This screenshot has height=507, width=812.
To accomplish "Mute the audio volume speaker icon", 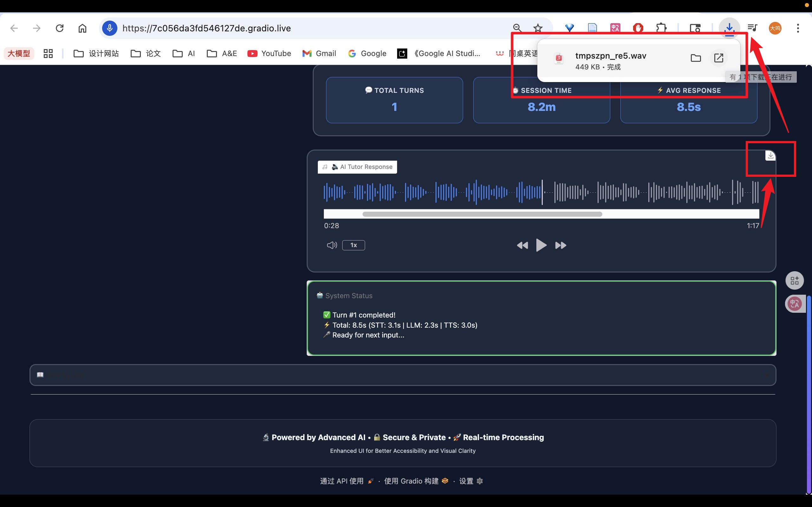I will click(331, 245).
